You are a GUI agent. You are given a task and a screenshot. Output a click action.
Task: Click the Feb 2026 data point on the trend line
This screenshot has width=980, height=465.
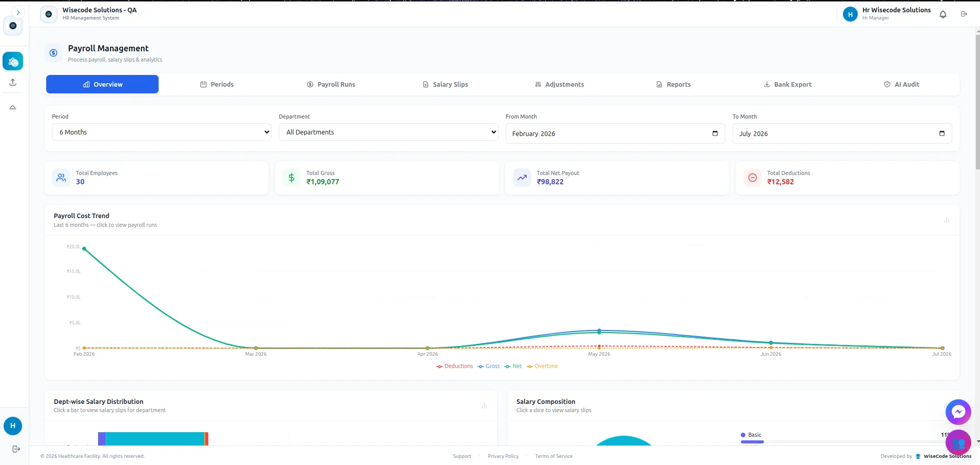click(x=84, y=249)
